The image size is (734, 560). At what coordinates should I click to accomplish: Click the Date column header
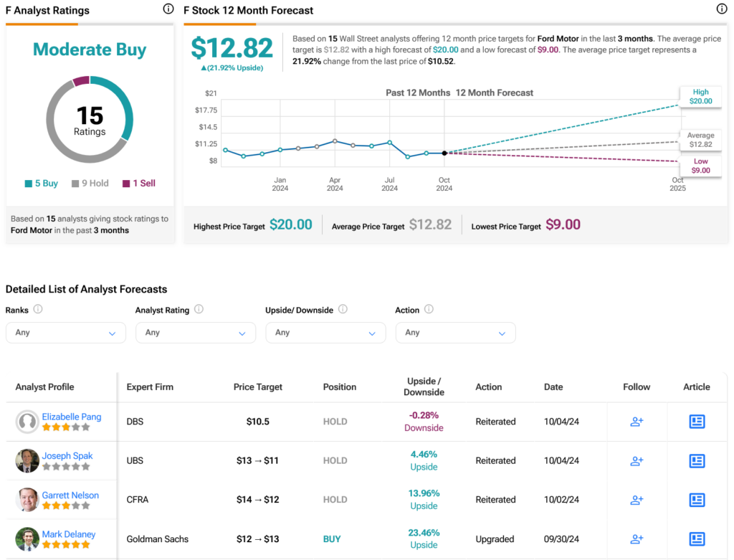click(x=553, y=386)
